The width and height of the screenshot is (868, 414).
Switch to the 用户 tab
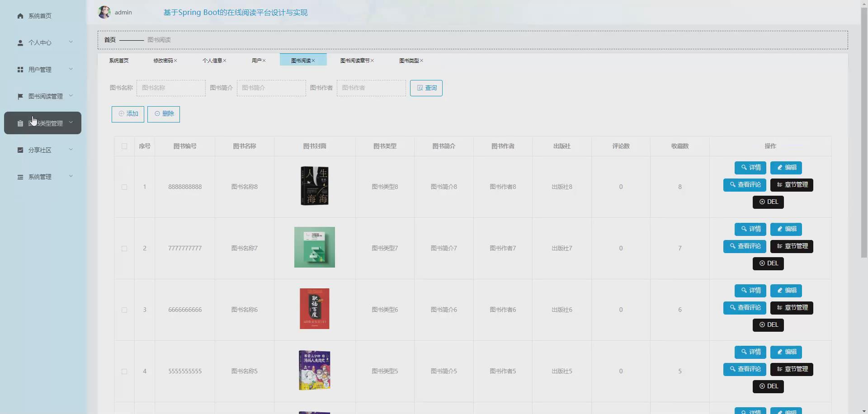point(256,60)
